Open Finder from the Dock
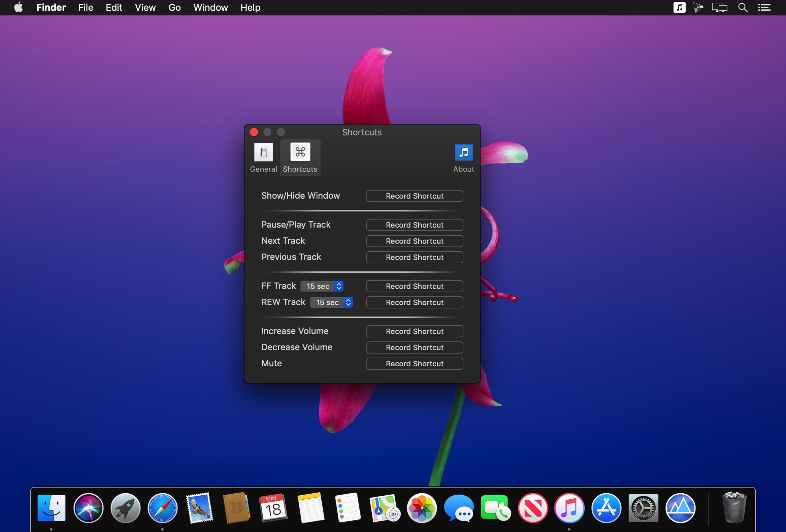 tap(52, 508)
